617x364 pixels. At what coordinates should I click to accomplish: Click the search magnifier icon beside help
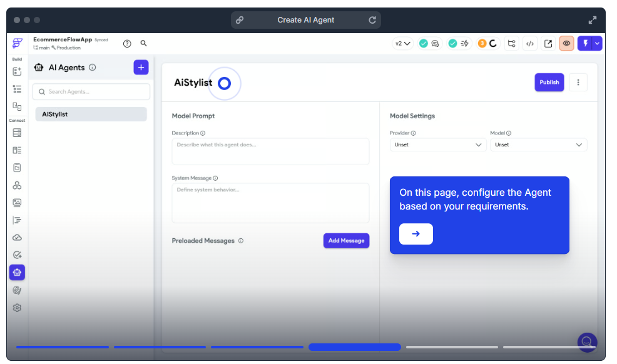[144, 43]
